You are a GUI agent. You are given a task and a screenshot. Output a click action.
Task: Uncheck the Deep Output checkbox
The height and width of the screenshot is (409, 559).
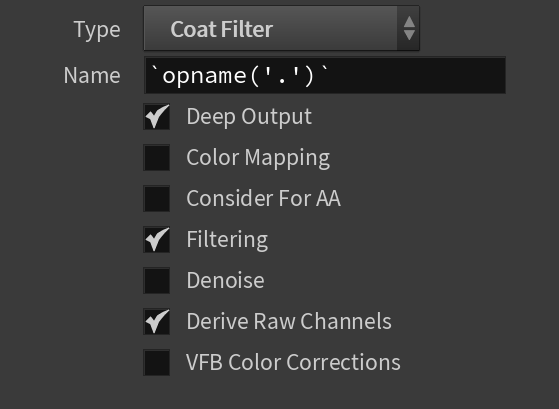(x=157, y=117)
